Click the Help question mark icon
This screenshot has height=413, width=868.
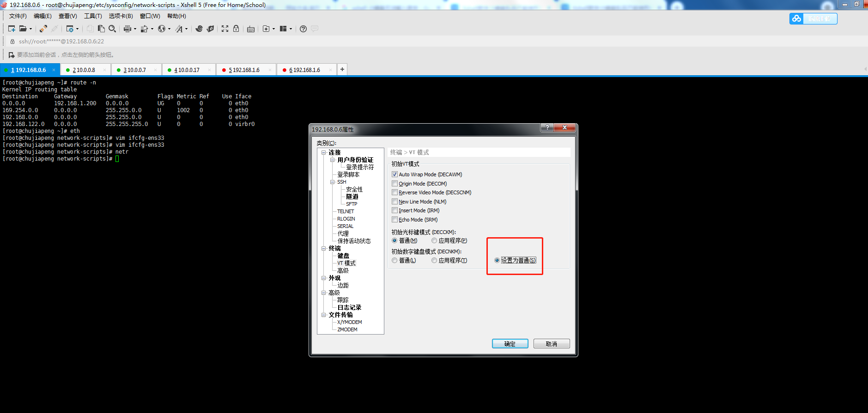(x=303, y=29)
